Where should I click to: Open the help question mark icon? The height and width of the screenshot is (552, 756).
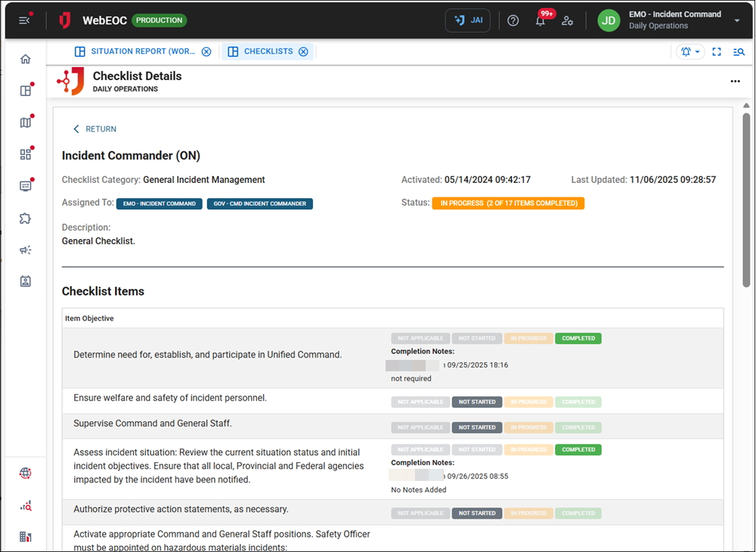click(x=513, y=21)
